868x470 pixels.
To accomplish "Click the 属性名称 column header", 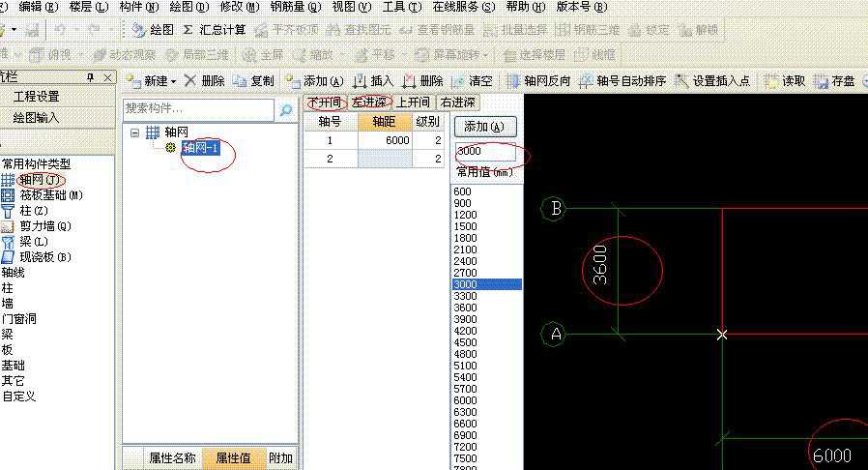I will coord(173,457).
